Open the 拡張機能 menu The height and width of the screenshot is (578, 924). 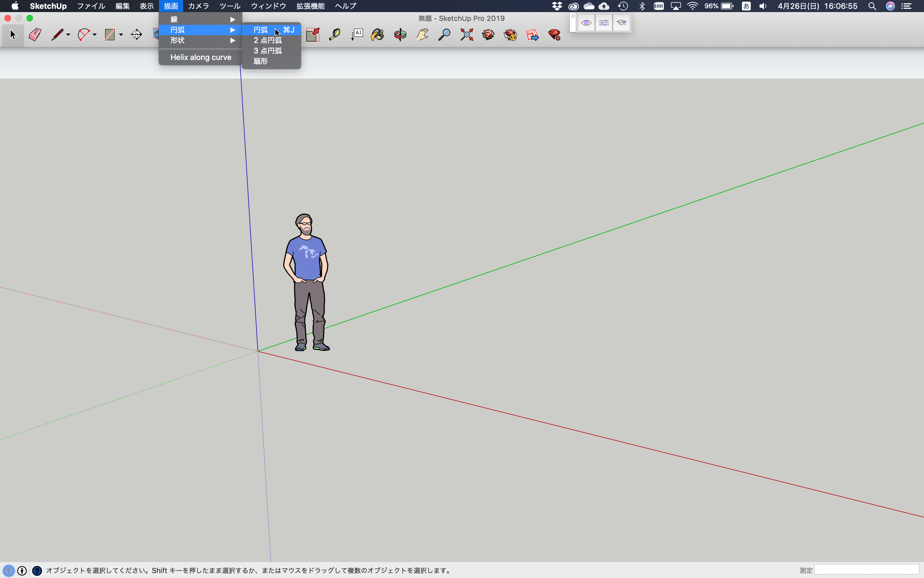(x=310, y=6)
